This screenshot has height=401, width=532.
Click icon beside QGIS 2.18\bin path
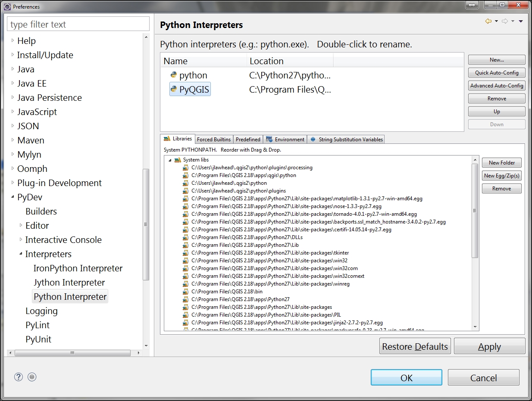pyautogui.click(x=186, y=292)
